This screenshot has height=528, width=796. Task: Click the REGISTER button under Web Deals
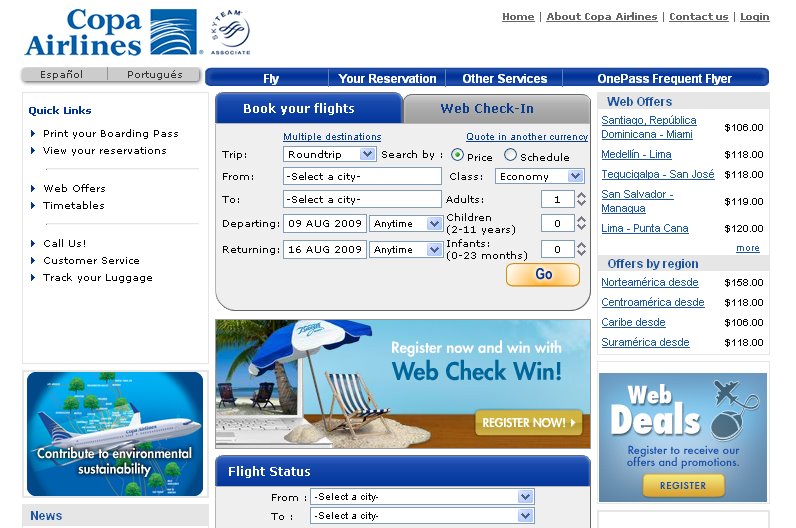point(683,485)
